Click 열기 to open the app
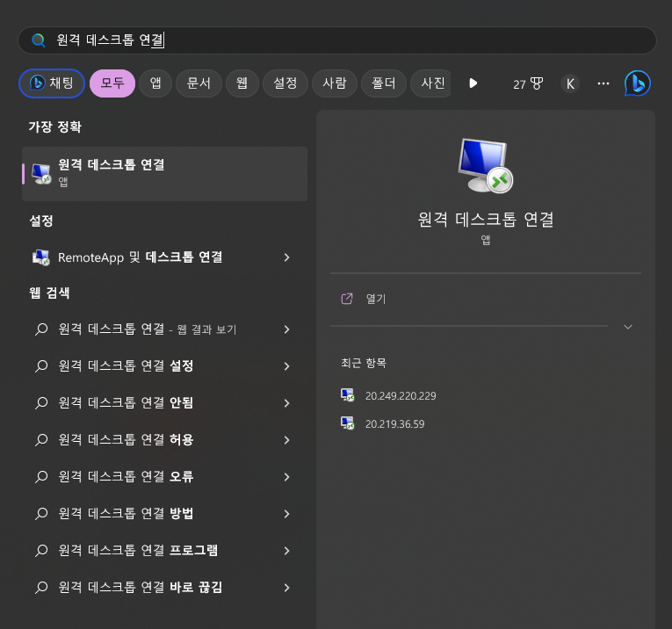672x629 pixels. tap(376, 299)
